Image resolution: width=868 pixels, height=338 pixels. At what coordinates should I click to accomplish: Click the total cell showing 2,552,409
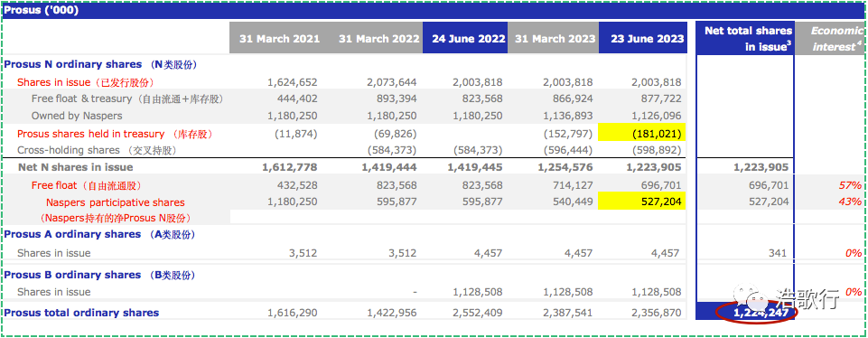[x=477, y=313]
